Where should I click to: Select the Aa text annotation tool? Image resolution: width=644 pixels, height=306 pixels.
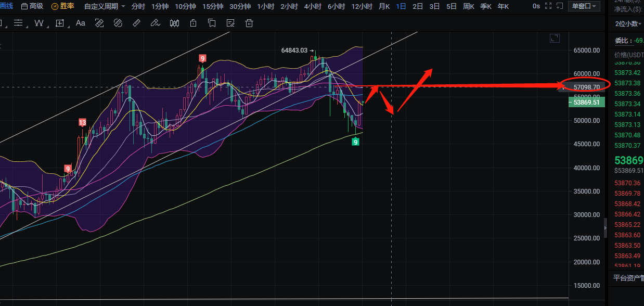[81, 23]
